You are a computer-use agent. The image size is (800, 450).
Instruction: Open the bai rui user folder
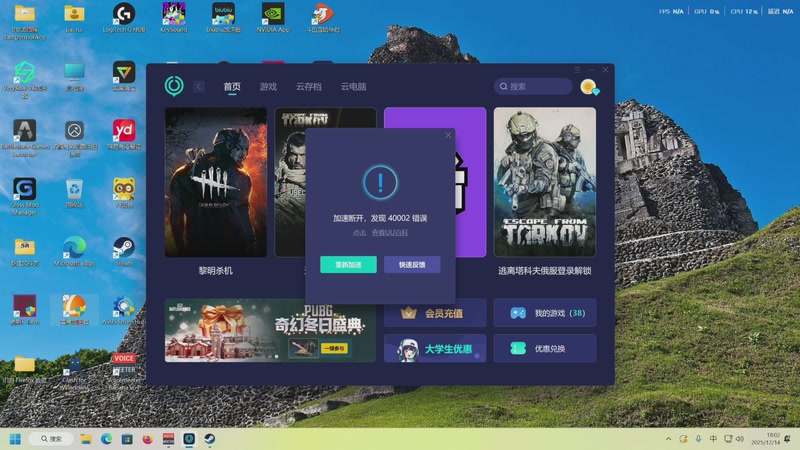(74, 18)
